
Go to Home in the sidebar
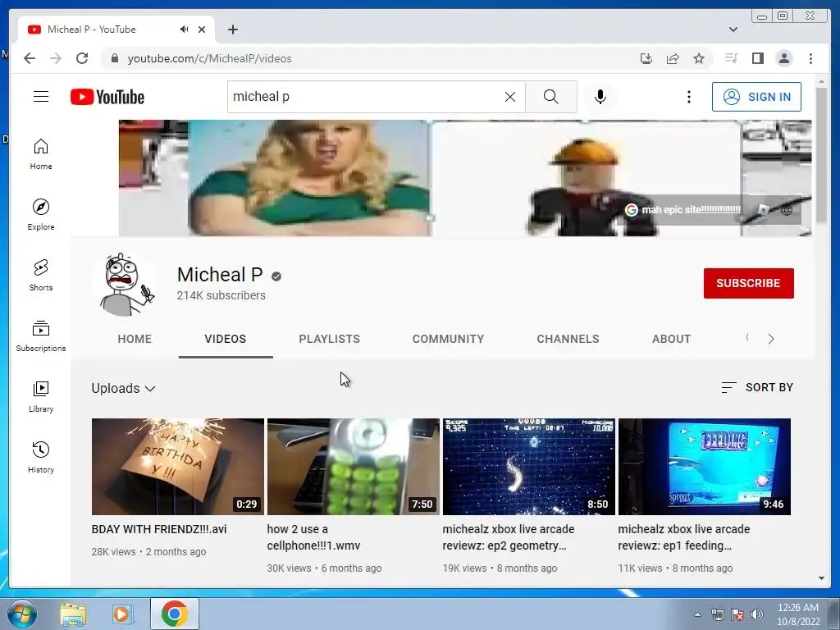[x=41, y=154]
